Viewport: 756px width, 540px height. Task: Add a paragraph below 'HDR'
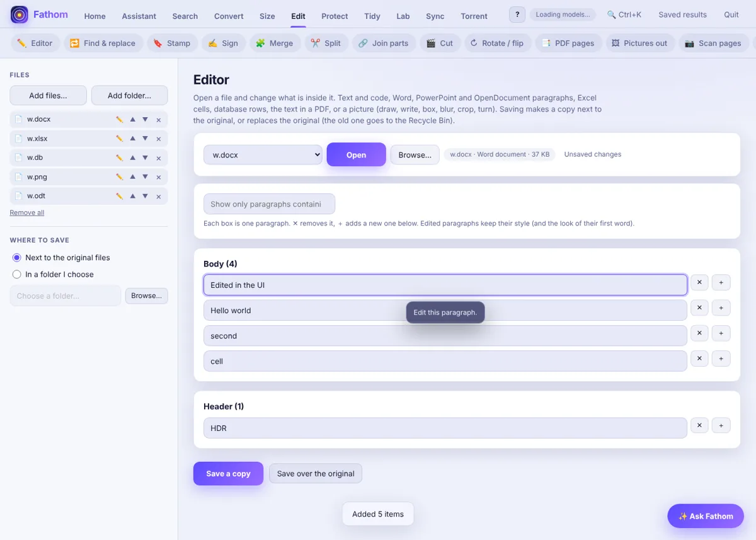[x=721, y=425]
